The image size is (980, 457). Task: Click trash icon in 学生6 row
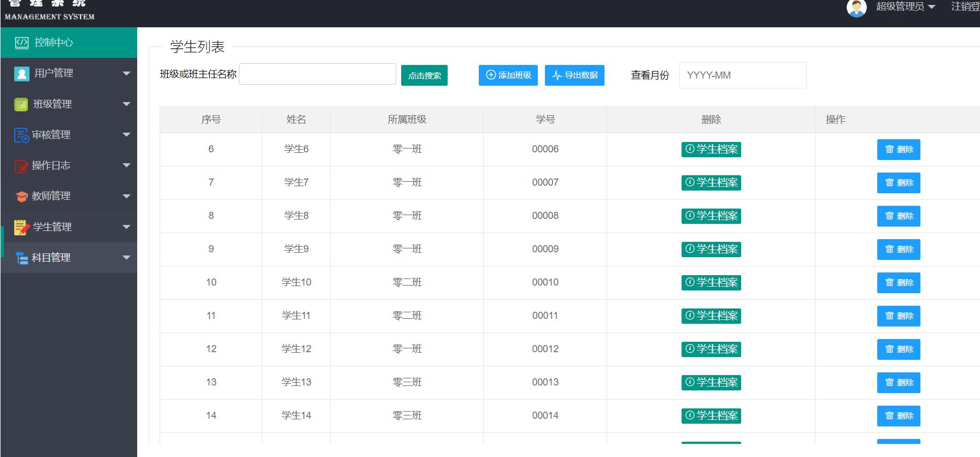click(x=889, y=149)
